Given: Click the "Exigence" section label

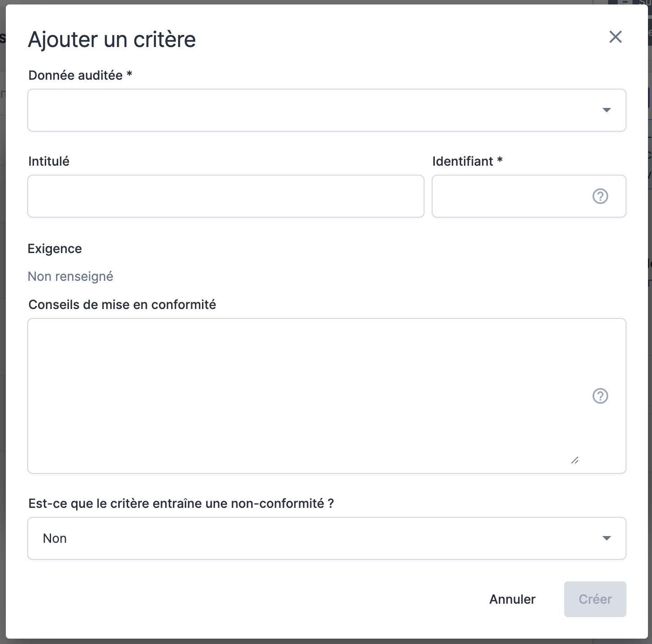Looking at the screenshot, I should 55,249.
